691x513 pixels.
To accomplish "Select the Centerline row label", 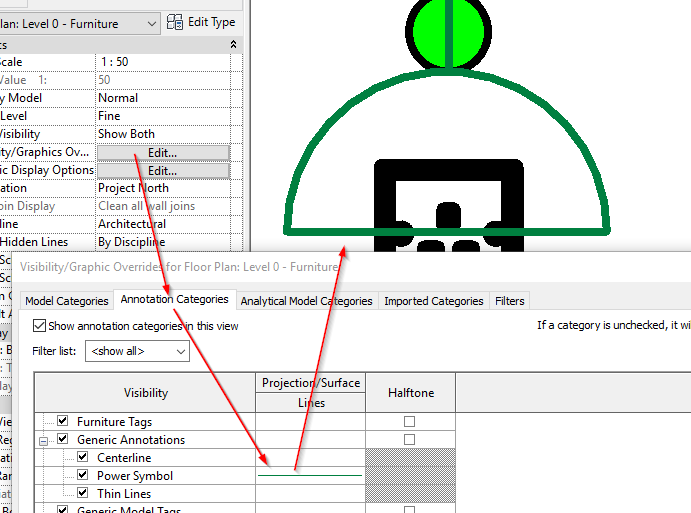I will tap(124, 458).
